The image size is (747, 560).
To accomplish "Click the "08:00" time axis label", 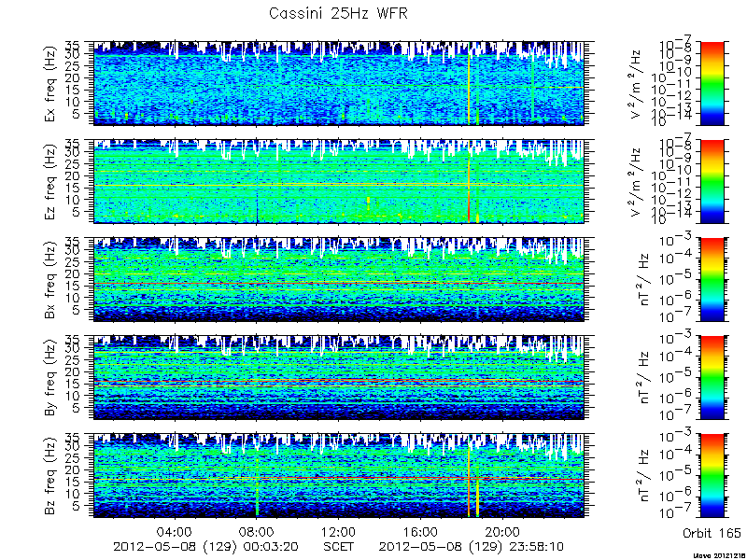I will tap(257, 531).
